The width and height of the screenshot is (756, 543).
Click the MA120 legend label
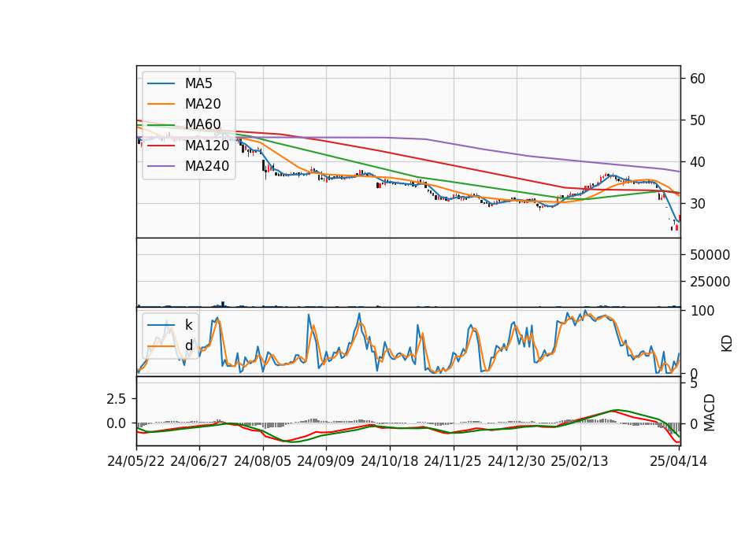click(x=207, y=146)
